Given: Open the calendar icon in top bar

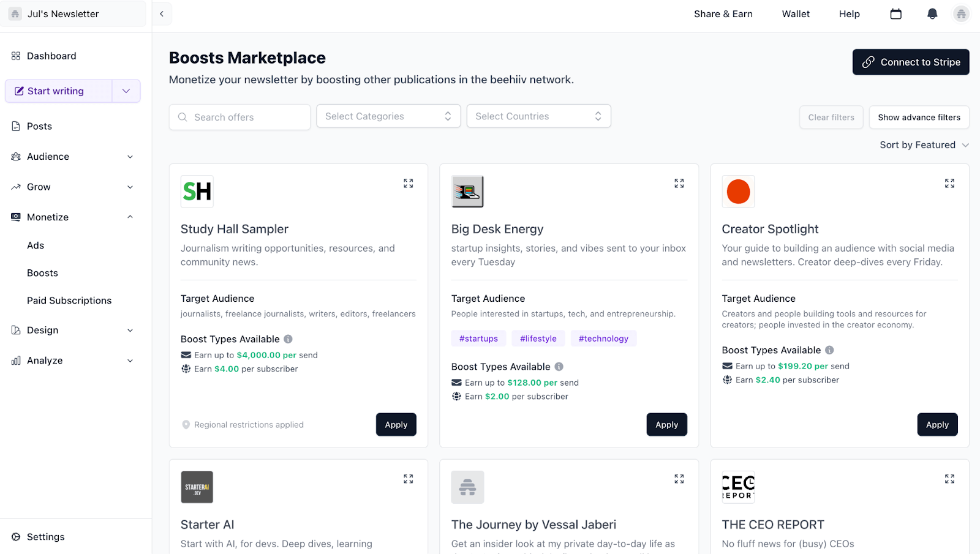Looking at the screenshot, I should pos(895,13).
